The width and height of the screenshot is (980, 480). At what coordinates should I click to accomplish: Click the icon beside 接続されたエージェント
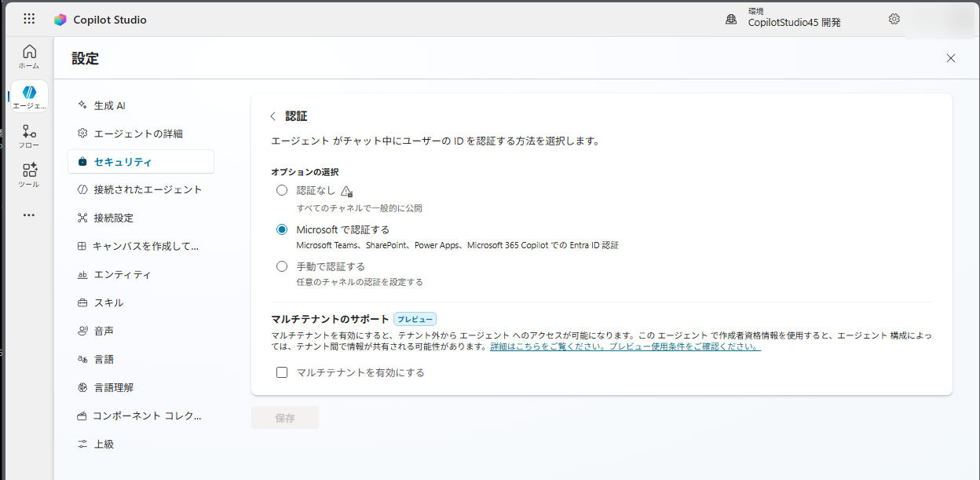[82, 189]
